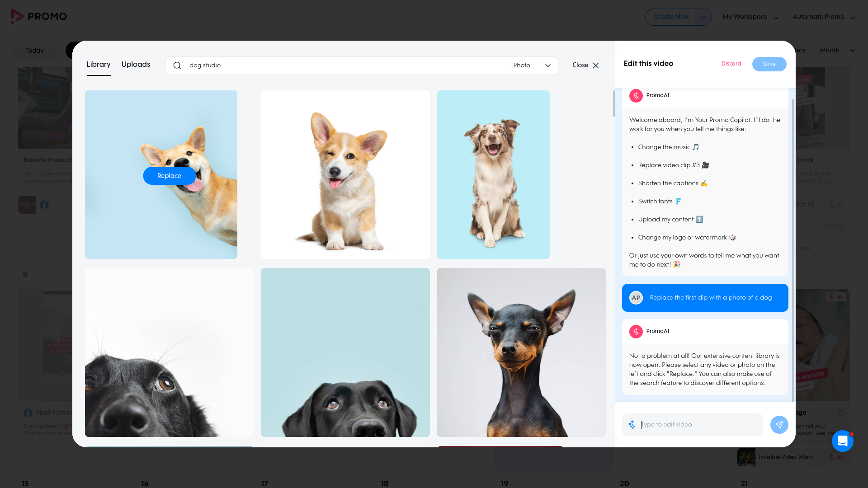
Task: Send the chat message with paper plane
Action: point(779,425)
